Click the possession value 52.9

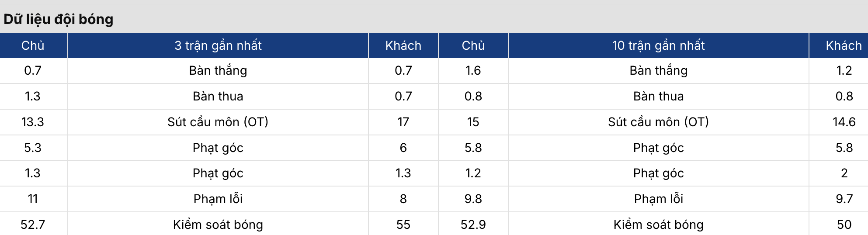473,225
